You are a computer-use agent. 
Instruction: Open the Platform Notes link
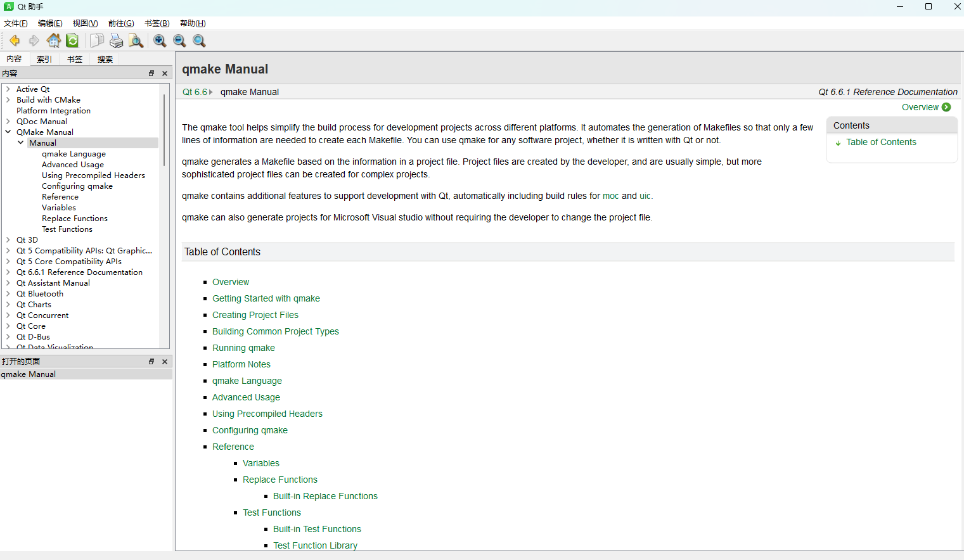pyautogui.click(x=241, y=364)
